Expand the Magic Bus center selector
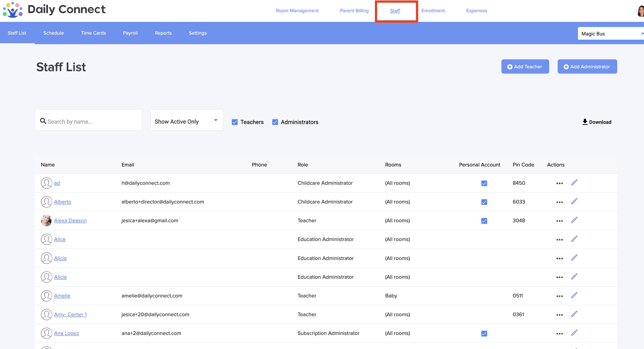The height and width of the screenshot is (349, 644). 610,33
